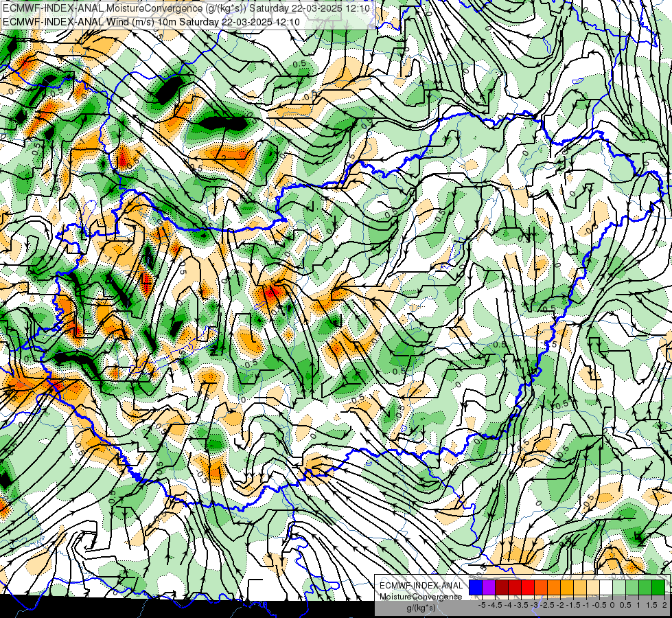The width and height of the screenshot is (672, 618).
Task: Pick the orange swatch between -2.5 and -2
Action: coord(554,587)
